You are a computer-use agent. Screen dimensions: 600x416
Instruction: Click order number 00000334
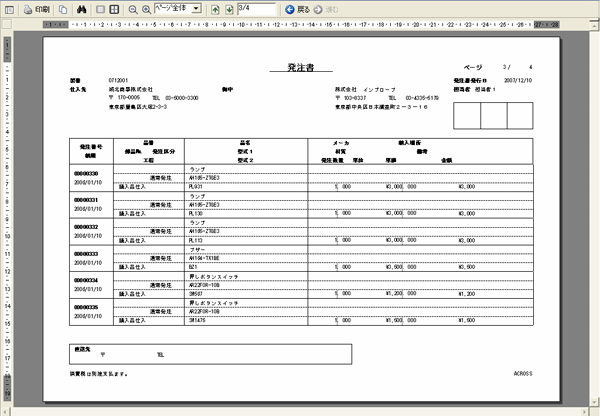pos(86,280)
